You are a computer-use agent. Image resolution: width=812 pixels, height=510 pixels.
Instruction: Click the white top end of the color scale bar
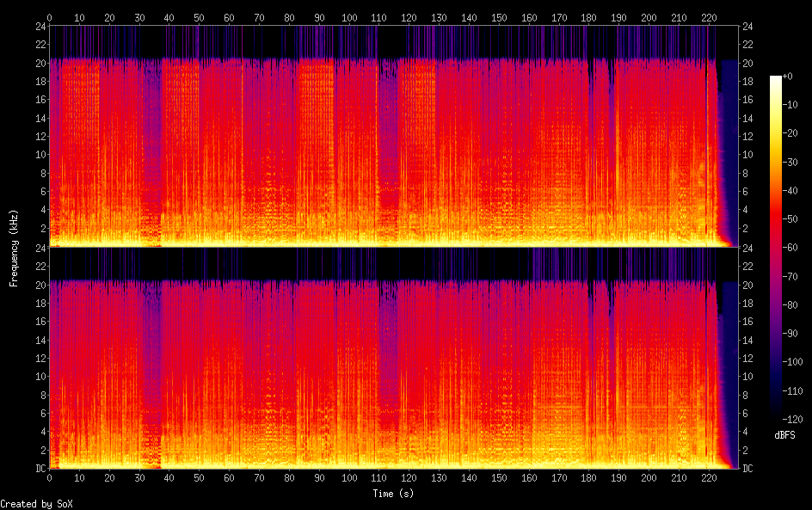coord(776,79)
